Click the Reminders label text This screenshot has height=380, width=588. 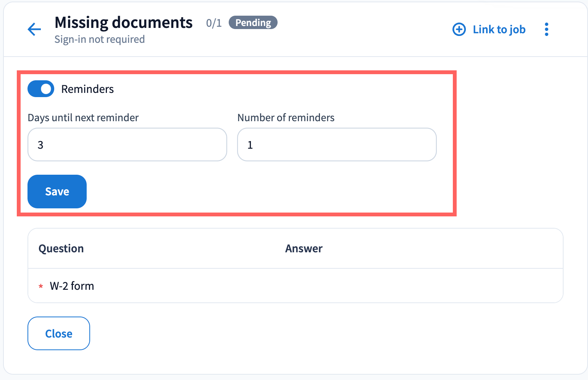[x=87, y=89]
